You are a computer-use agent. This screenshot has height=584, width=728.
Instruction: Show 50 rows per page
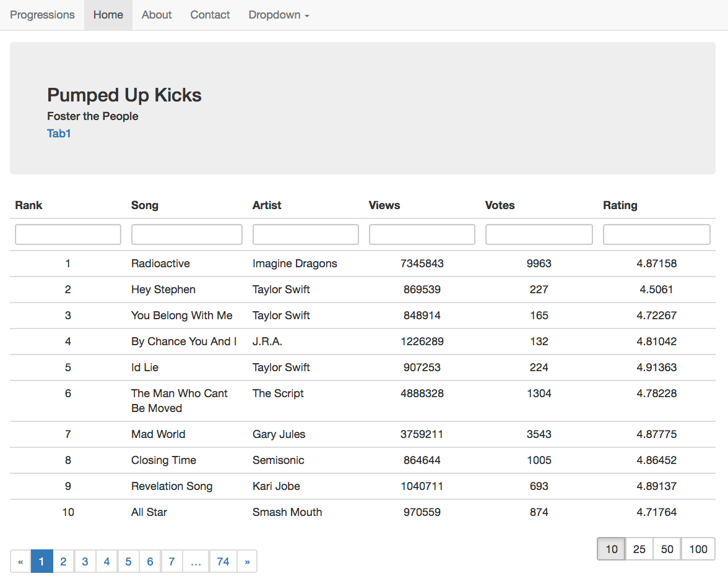[667, 549]
